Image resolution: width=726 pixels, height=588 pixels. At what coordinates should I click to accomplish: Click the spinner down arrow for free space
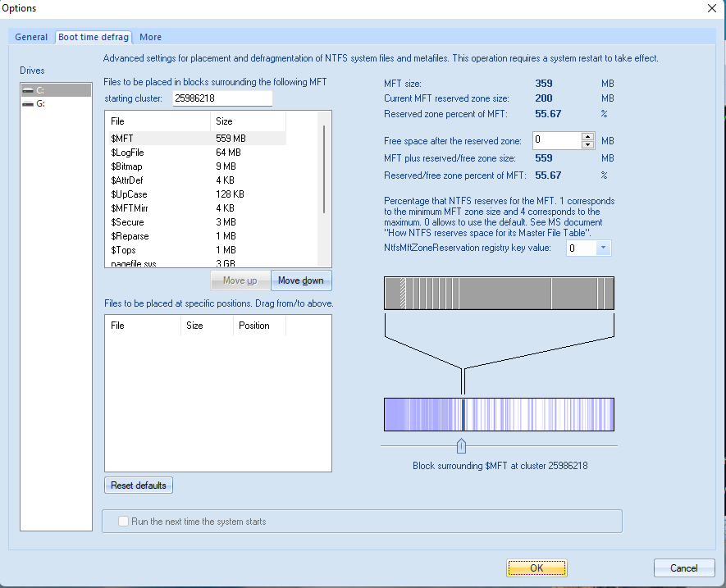(x=587, y=145)
